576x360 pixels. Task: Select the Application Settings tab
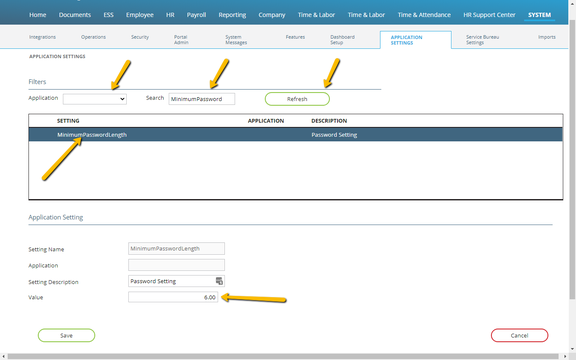(x=415, y=40)
